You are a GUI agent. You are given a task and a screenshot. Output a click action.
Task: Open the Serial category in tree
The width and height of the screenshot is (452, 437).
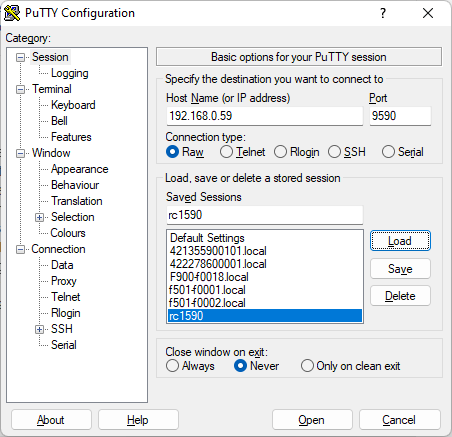coord(64,345)
